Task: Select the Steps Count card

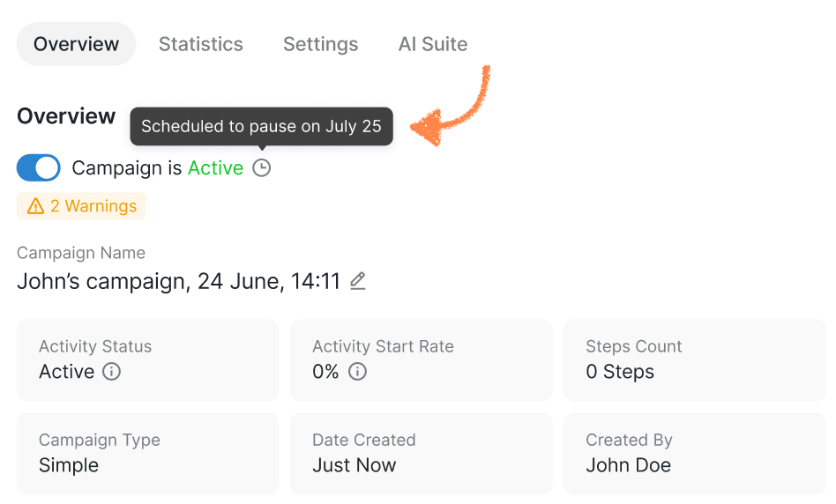Action: pyautogui.click(x=695, y=360)
